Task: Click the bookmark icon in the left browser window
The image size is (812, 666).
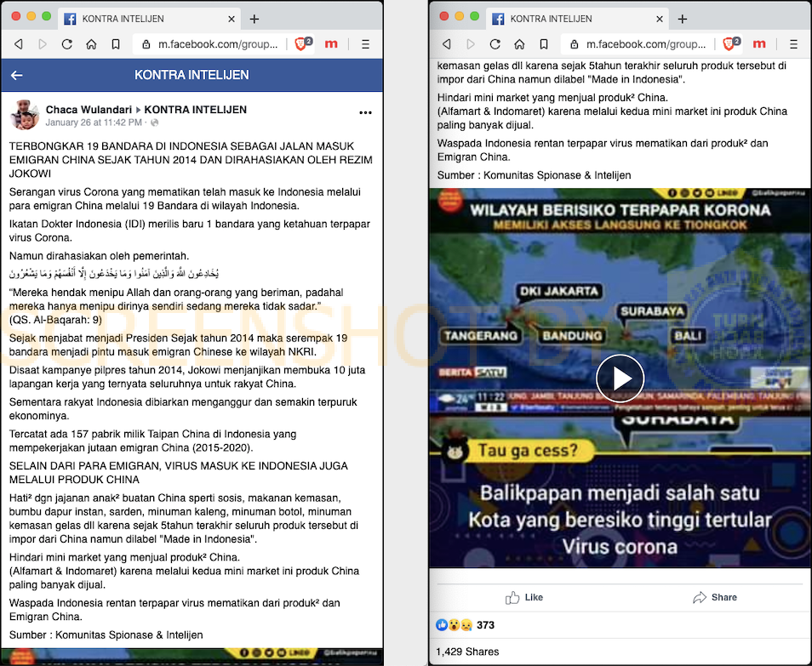Action: coord(116,44)
